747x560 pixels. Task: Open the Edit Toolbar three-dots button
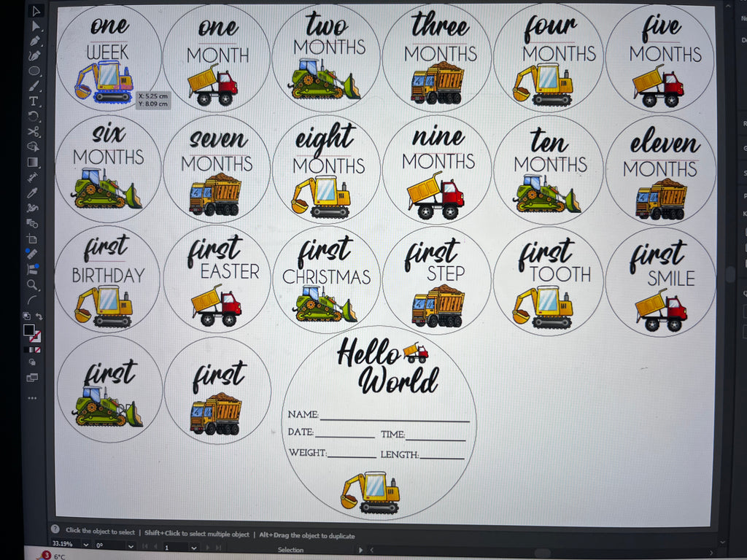(x=32, y=398)
